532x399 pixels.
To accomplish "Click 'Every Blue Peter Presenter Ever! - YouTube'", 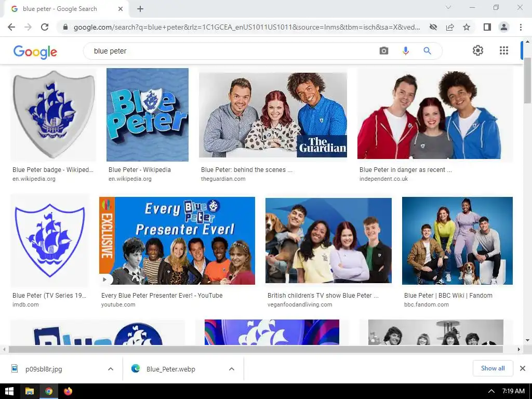I will coord(162,296).
